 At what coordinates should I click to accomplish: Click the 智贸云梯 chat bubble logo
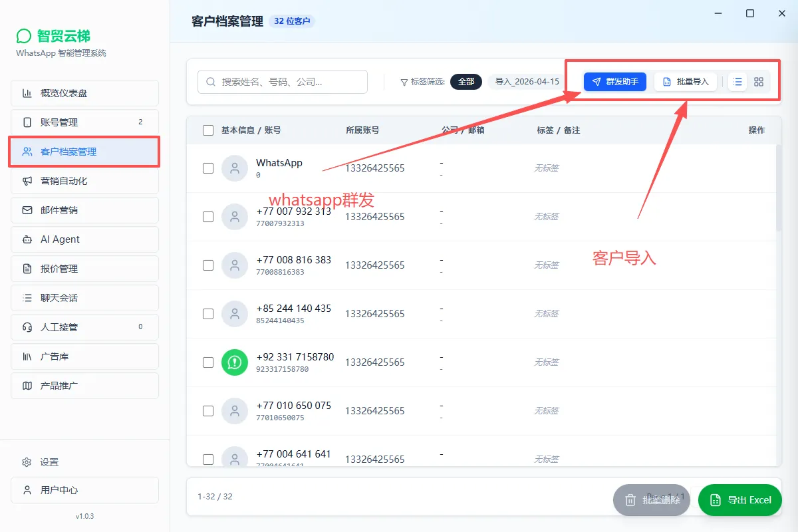pyautogui.click(x=24, y=36)
